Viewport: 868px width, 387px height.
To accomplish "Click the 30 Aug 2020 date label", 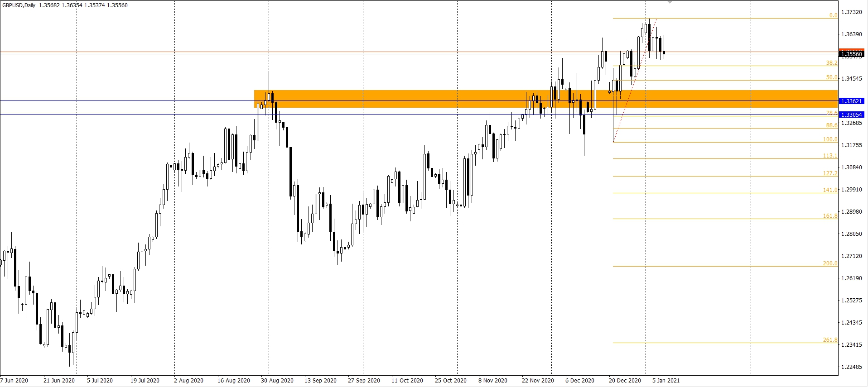I will point(277,381).
